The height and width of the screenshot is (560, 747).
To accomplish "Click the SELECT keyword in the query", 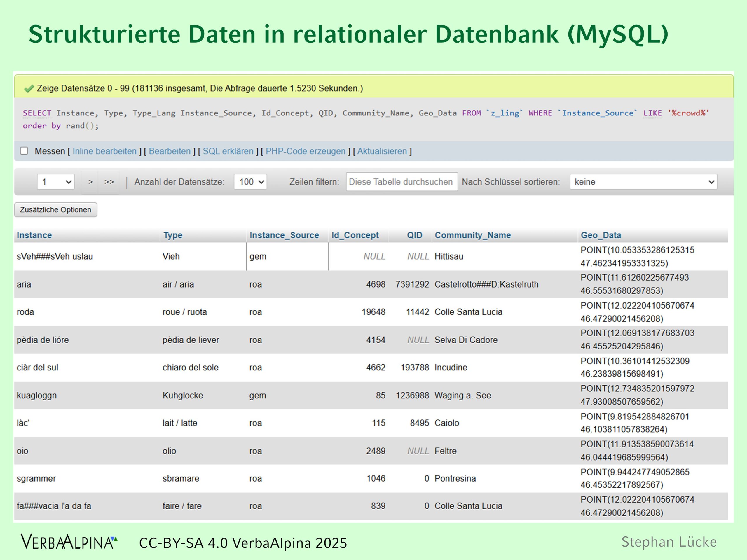I will tap(37, 113).
